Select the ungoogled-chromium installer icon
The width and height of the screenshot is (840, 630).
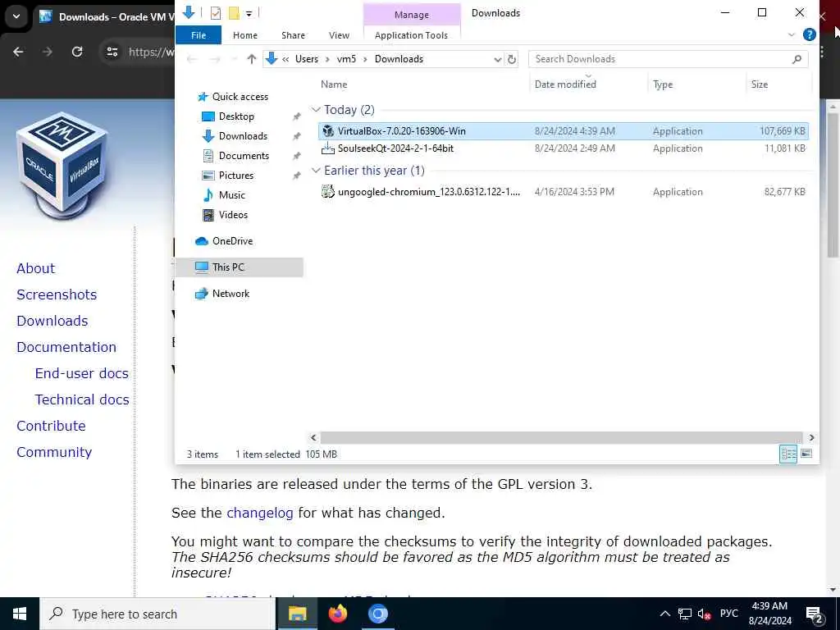pyautogui.click(x=328, y=191)
